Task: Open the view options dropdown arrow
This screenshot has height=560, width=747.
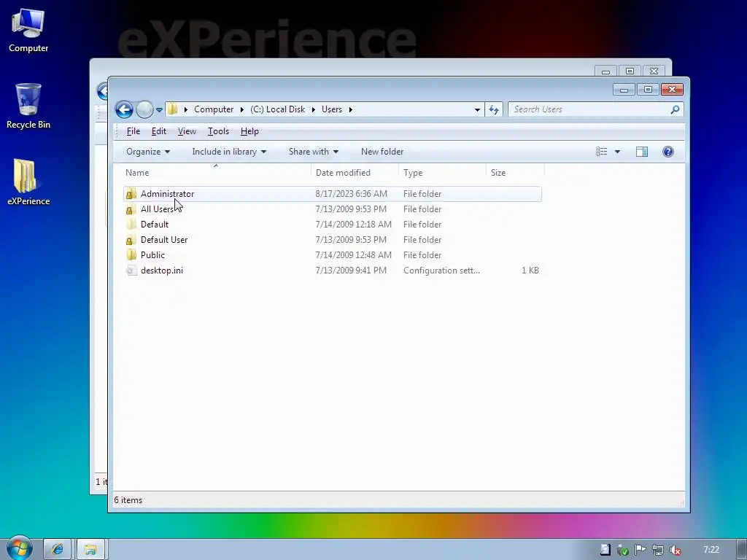Action: coord(617,152)
